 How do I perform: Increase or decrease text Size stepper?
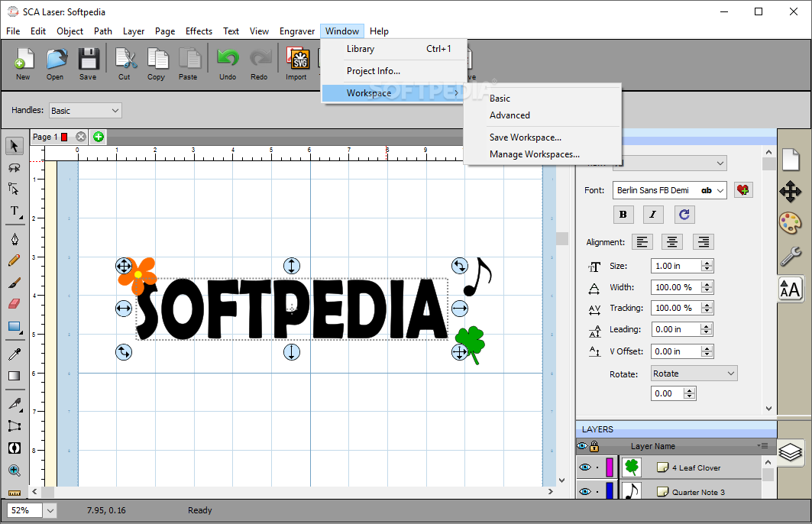click(707, 266)
